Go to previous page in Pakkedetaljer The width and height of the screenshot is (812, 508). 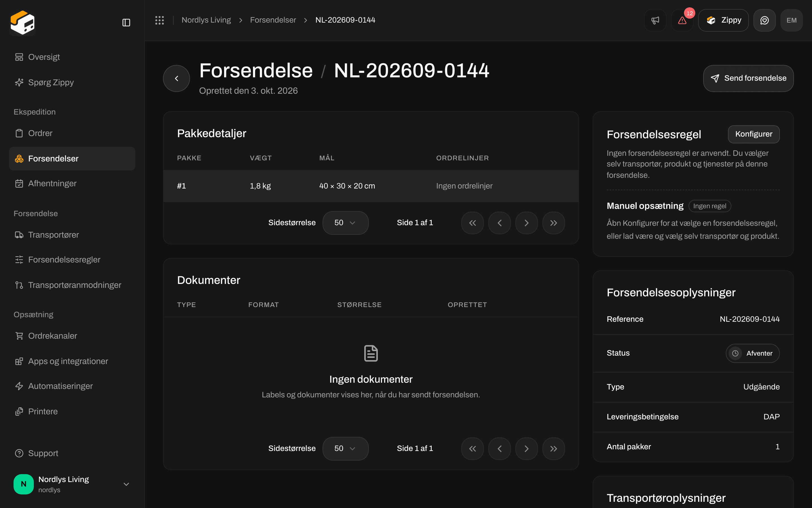pos(500,223)
